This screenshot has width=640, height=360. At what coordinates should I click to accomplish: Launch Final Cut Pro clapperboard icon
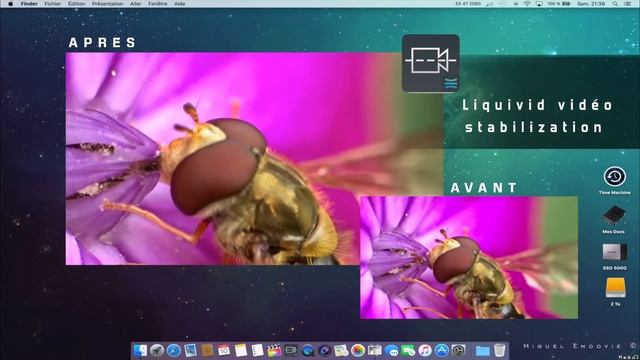[274, 350]
